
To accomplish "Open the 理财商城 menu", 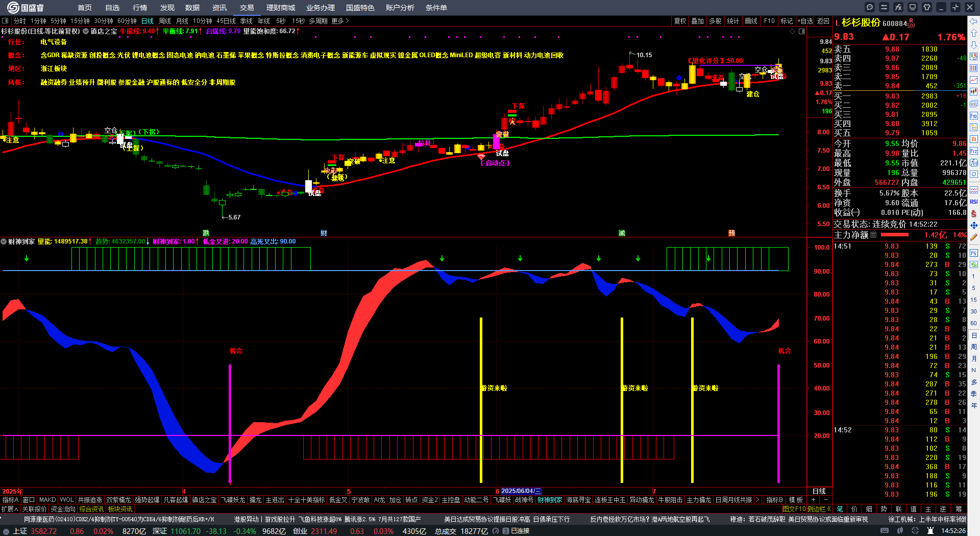I will tap(281, 8).
